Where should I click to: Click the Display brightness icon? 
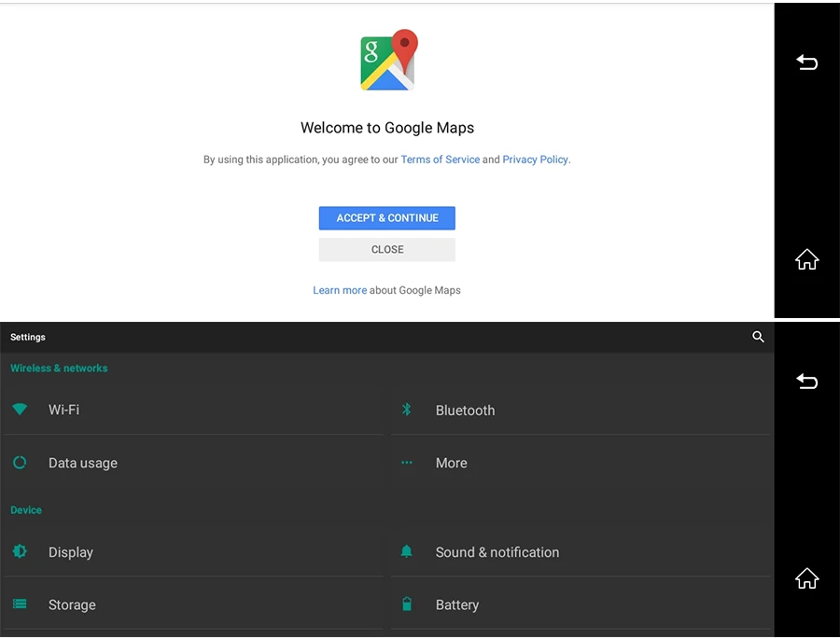coord(20,551)
